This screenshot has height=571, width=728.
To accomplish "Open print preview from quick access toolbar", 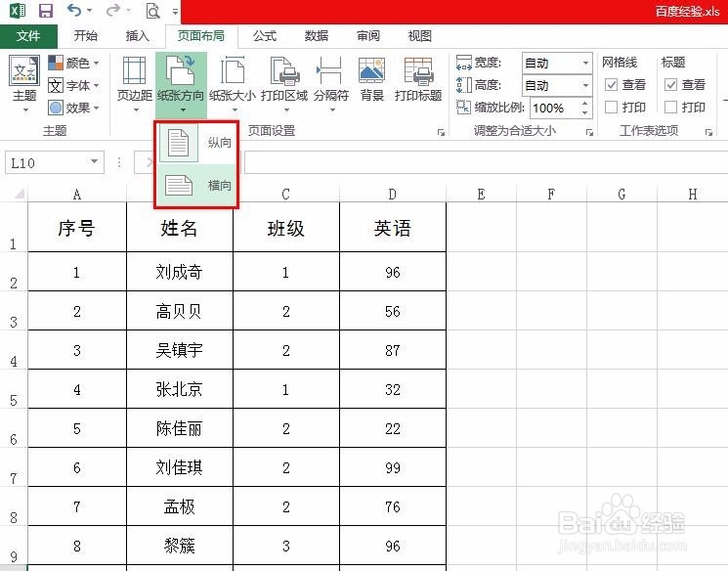I will [x=152, y=11].
